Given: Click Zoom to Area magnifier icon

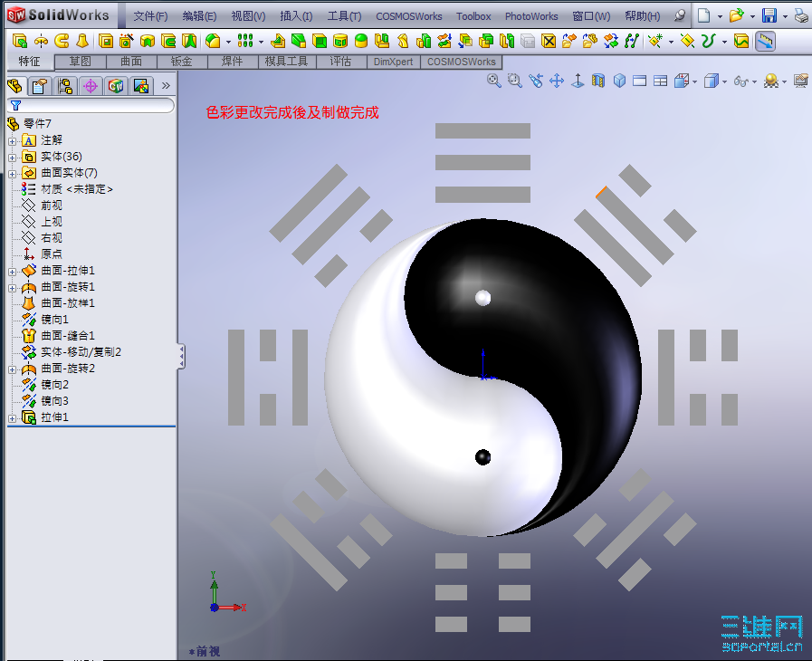Looking at the screenshot, I should click(x=514, y=81).
